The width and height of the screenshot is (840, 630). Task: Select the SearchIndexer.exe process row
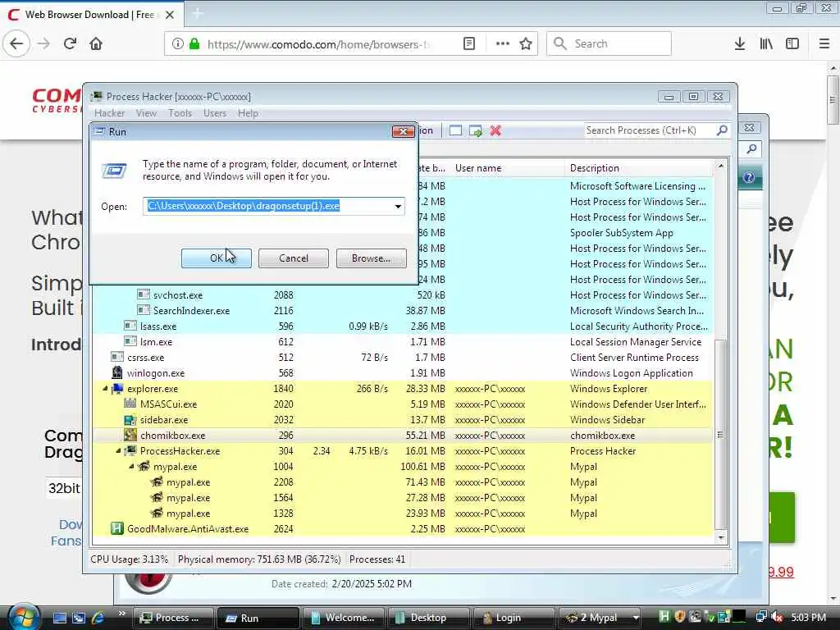pos(404,311)
